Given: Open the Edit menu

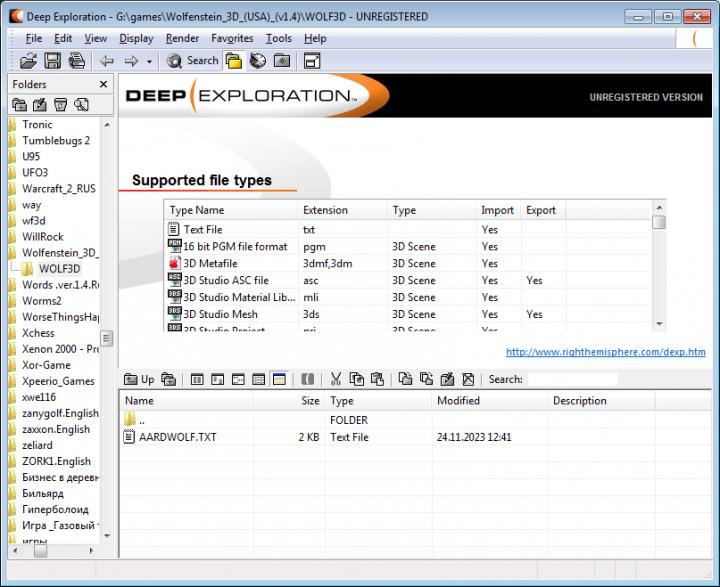Looking at the screenshot, I should [63, 39].
